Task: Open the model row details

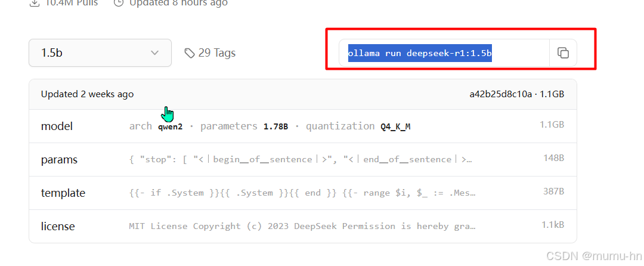Action: (303, 126)
